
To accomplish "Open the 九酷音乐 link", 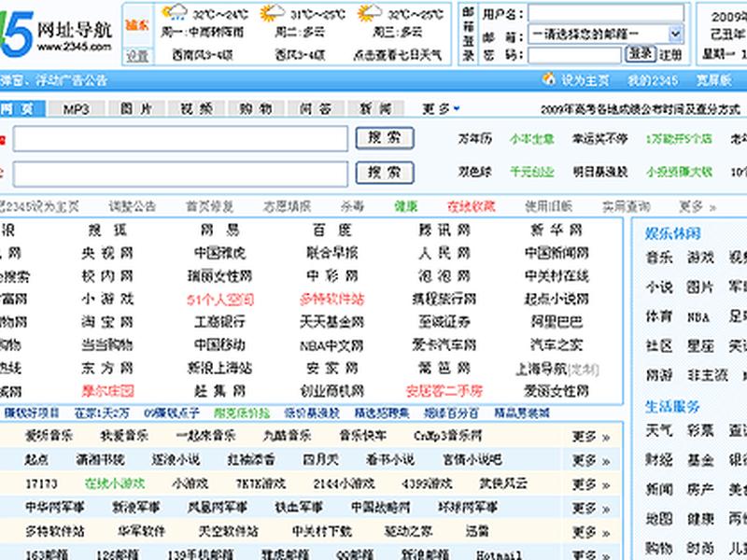I will [x=287, y=436].
